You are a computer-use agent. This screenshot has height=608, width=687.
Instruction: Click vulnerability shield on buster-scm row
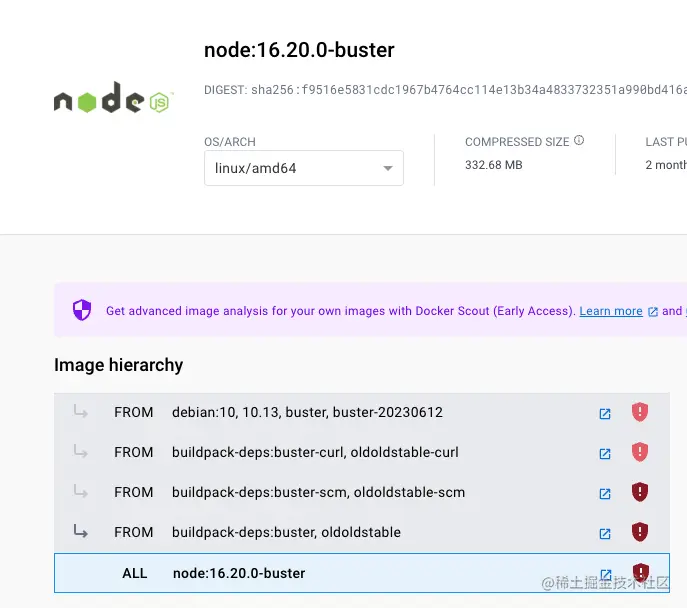click(x=640, y=492)
